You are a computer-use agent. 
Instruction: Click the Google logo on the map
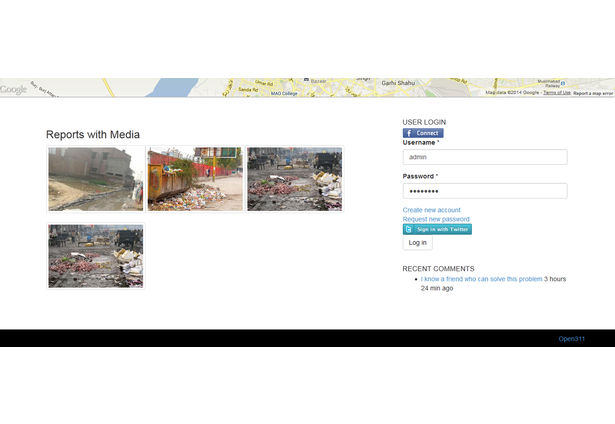(13, 89)
